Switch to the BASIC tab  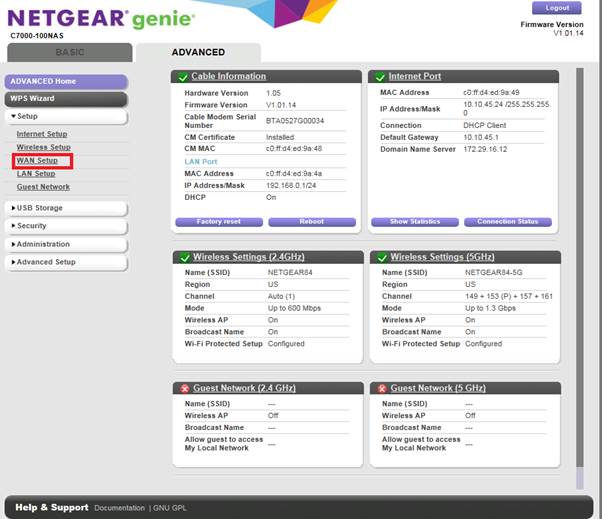tap(70, 52)
